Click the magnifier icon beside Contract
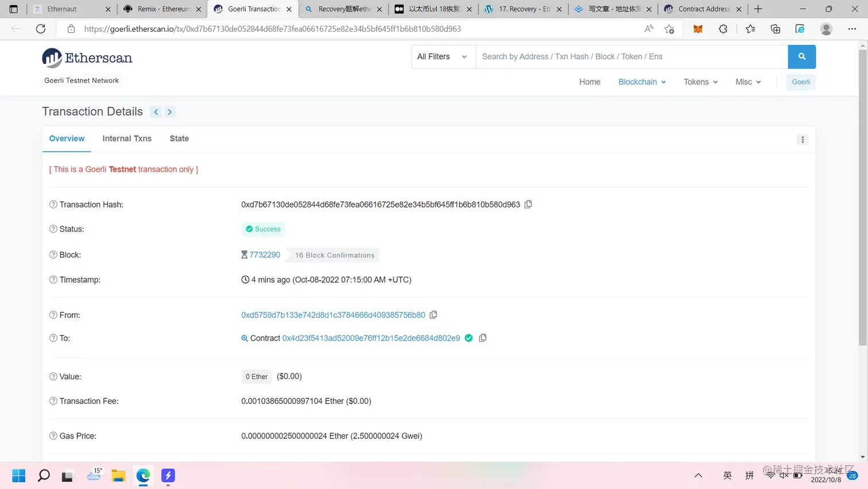The width and height of the screenshot is (868, 489). click(x=245, y=338)
